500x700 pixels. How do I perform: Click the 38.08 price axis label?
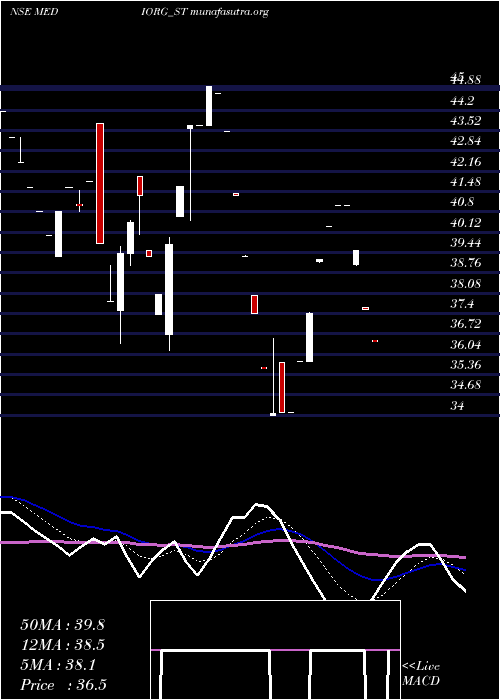(466, 283)
